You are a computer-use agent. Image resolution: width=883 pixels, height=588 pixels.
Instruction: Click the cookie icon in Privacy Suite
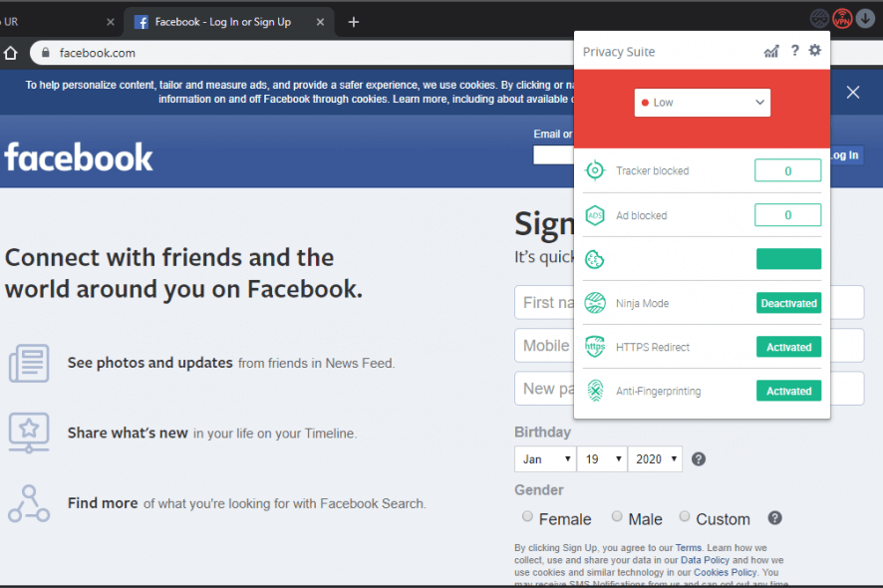click(x=595, y=259)
